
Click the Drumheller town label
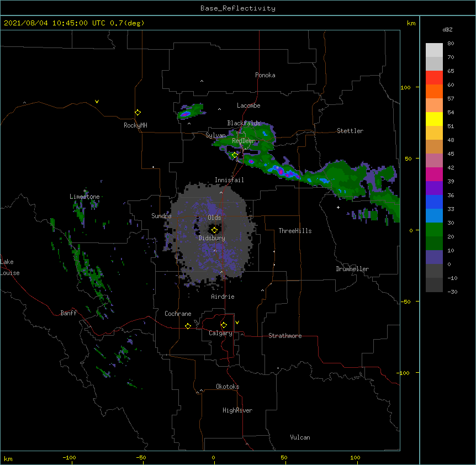tap(352, 269)
